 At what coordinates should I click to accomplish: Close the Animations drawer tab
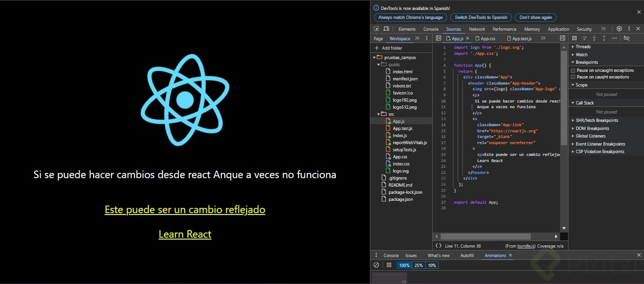[510, 255]
